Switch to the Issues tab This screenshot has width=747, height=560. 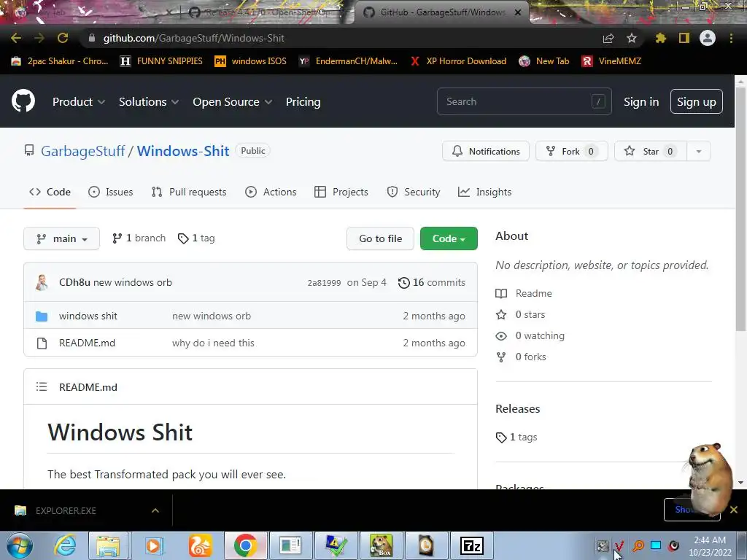tap(111, 192)
